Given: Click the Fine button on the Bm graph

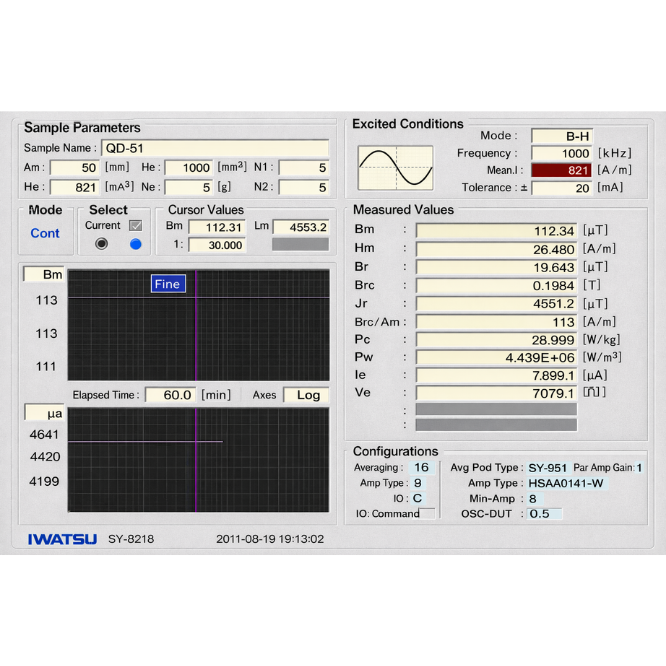Looking at the screenshot, I should point(168,284).
